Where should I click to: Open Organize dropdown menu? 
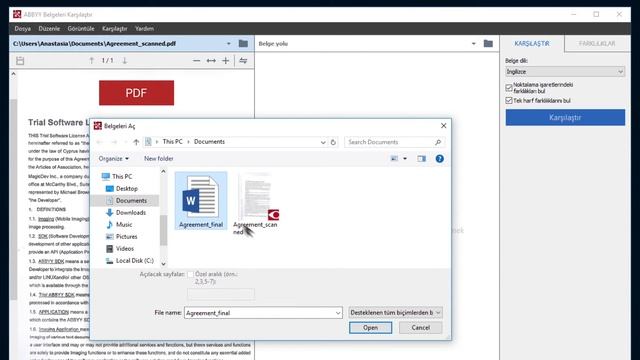tap(113, 158)
